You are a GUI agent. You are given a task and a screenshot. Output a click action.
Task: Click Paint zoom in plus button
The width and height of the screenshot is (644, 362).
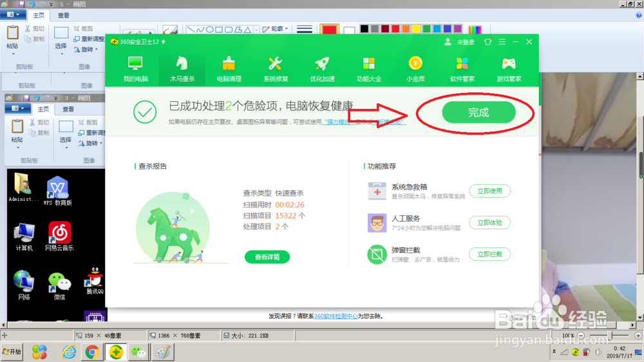(x=638, y=336)
